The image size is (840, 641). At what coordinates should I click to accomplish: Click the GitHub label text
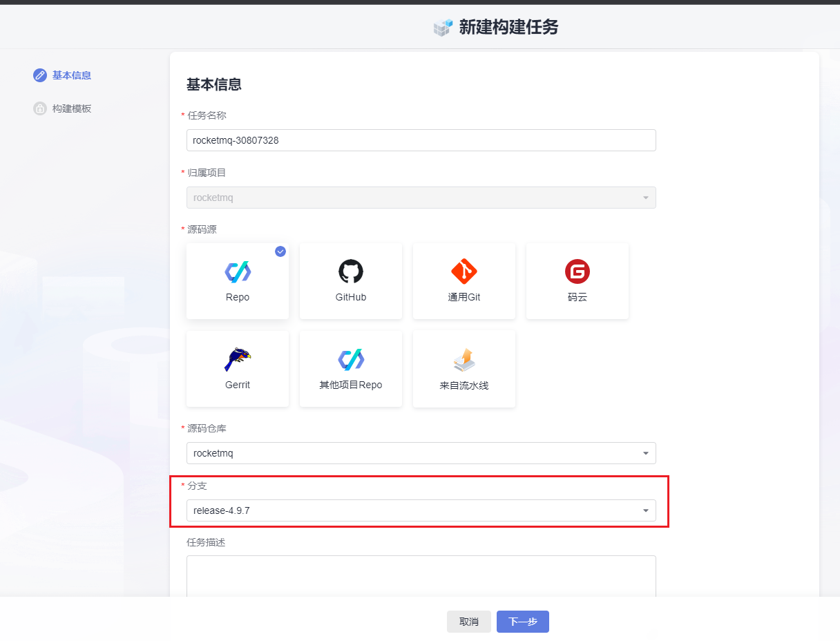(351, 297)
